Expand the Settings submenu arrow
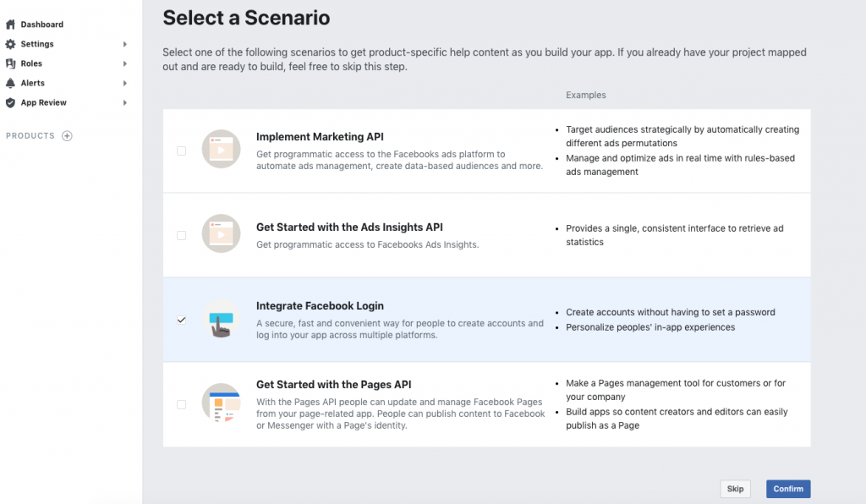Image resolution: width=866 pixels, height=504 pixels. 125,44
